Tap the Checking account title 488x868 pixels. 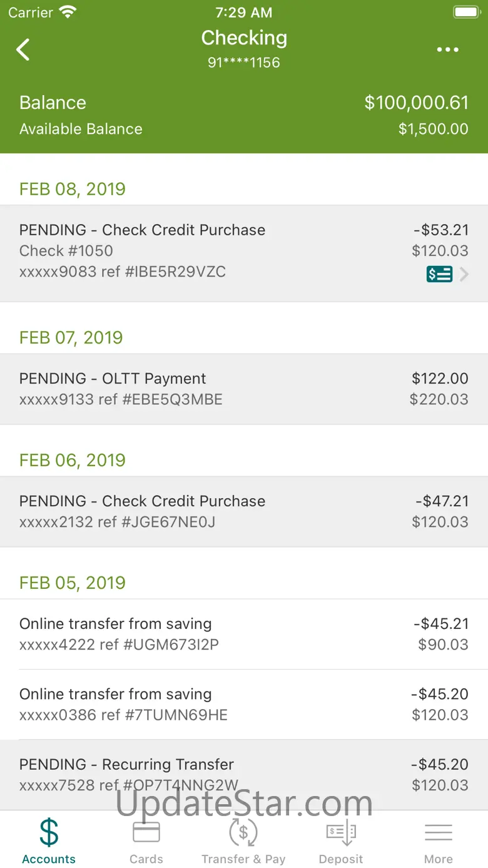pos(244,38)
